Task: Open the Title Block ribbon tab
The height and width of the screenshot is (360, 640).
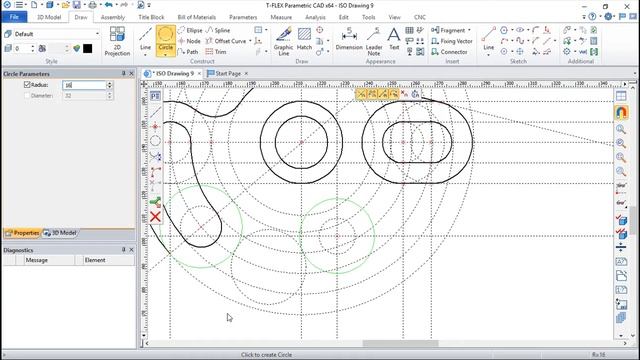Action: click(151, 17)
